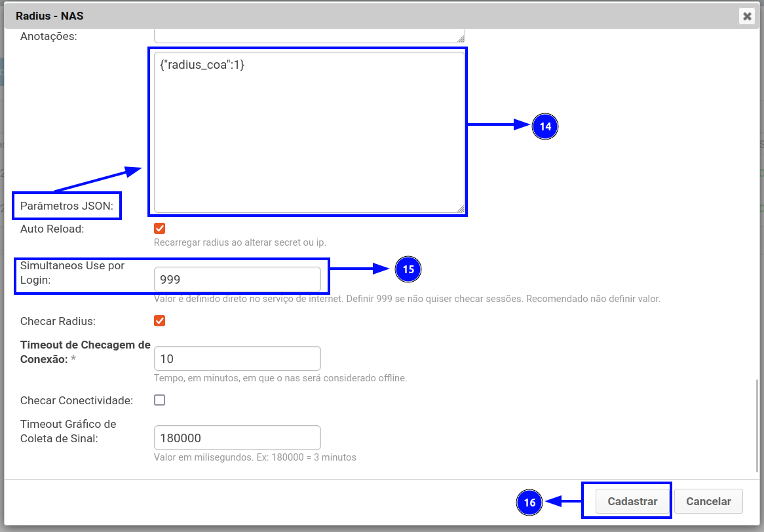The width and height of the screenshot is (764, 532).
Task: Click the blue annotation badge 14
Action: pos(544,126)
